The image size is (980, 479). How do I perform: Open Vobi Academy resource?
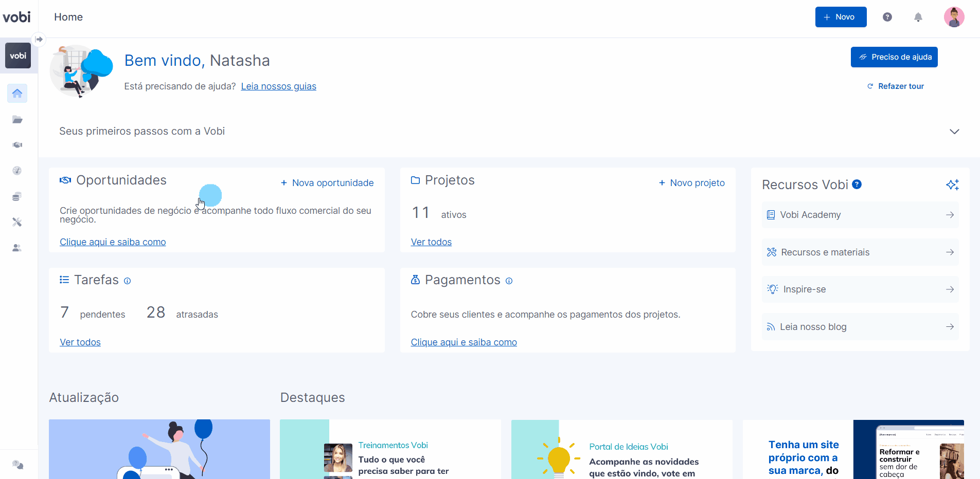(x=860, y=215)
